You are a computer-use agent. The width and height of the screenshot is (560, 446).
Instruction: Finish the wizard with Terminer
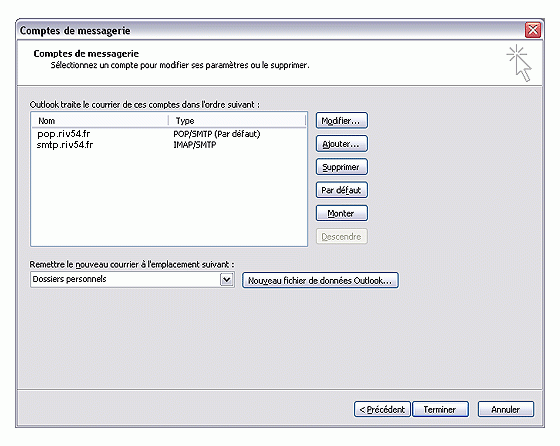440,409
